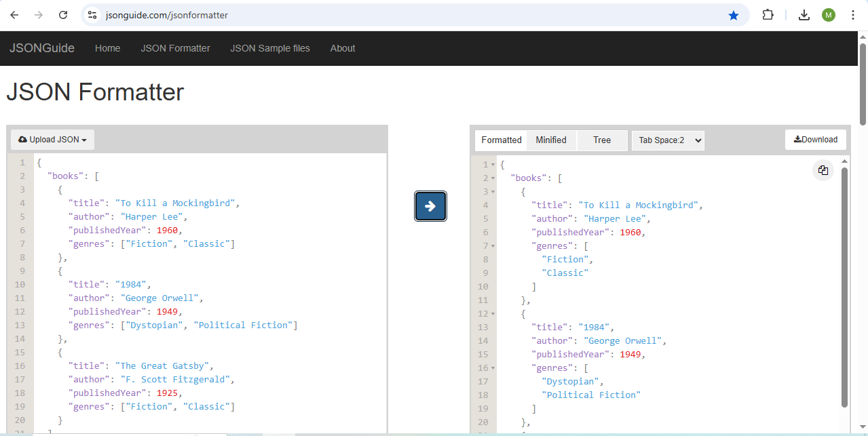Open the Upload JSON dropdown
The image size is (868, 436).
(x=52, y=140)
